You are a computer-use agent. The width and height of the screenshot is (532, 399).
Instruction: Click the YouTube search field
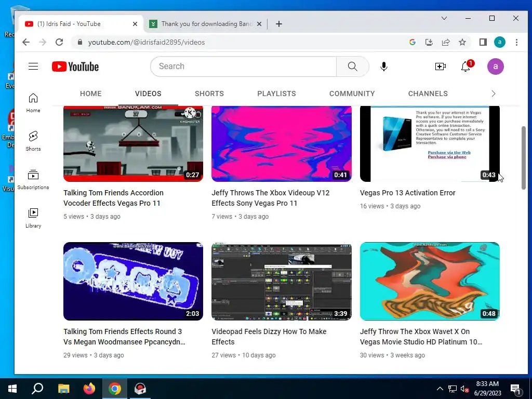click(x=243, y=66)
